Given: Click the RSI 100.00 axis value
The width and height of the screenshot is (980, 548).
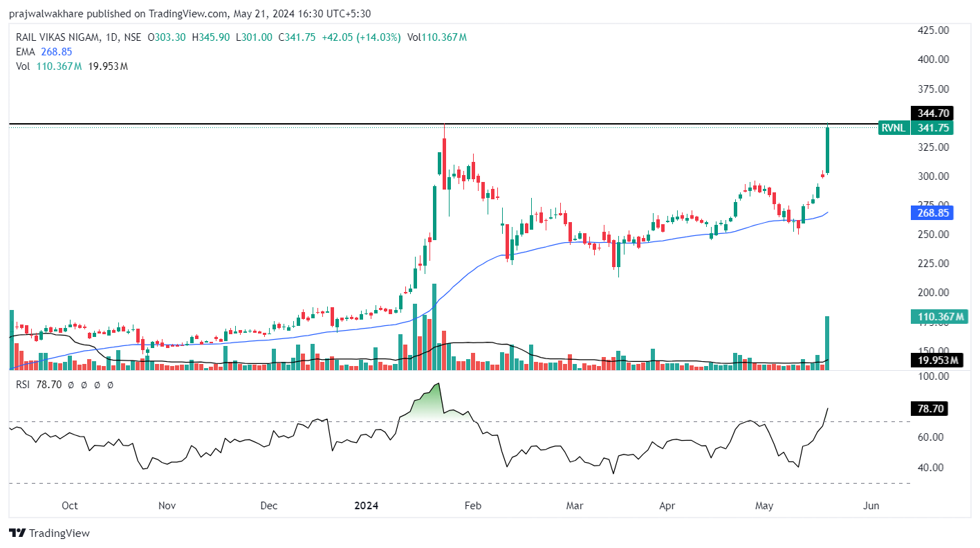Looking at the screenshot, I should pyautogui.click(x=933, y=376).
